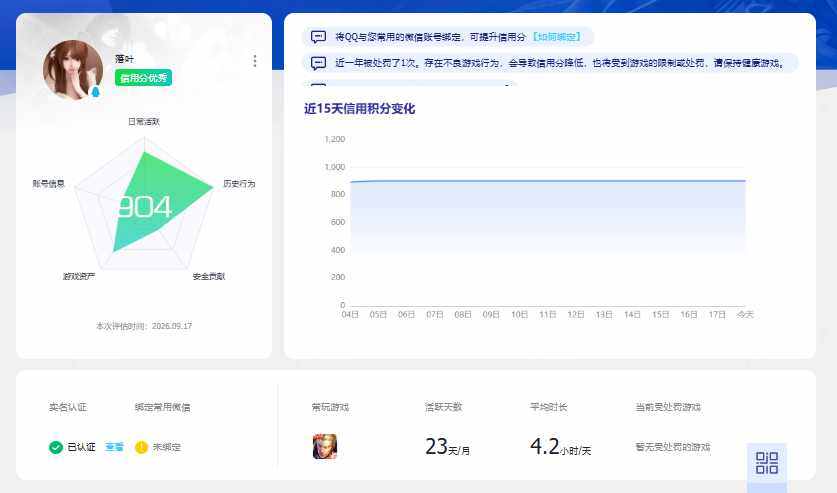Screen dimensions: 837x493
Task: Click the yellow warning icon next to 未绑定
Action: click(x=141, y=447)
